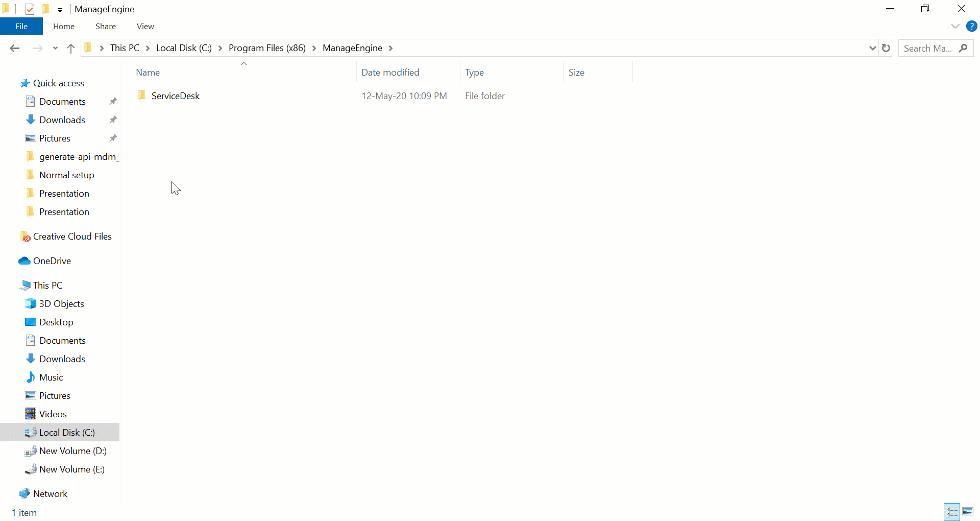The image size is (980, 521).
Task: Go up one folder level arrow
Action: [x=71, y=48]
